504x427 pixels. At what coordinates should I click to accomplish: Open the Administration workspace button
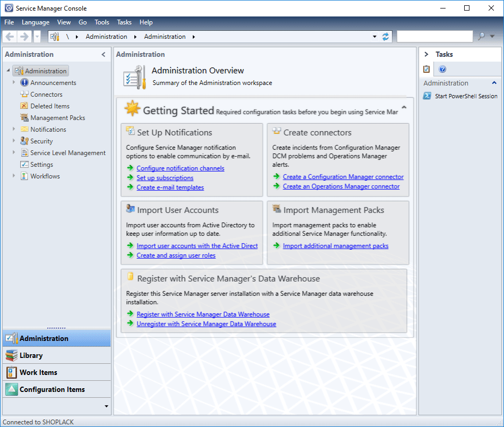(57, 338)
